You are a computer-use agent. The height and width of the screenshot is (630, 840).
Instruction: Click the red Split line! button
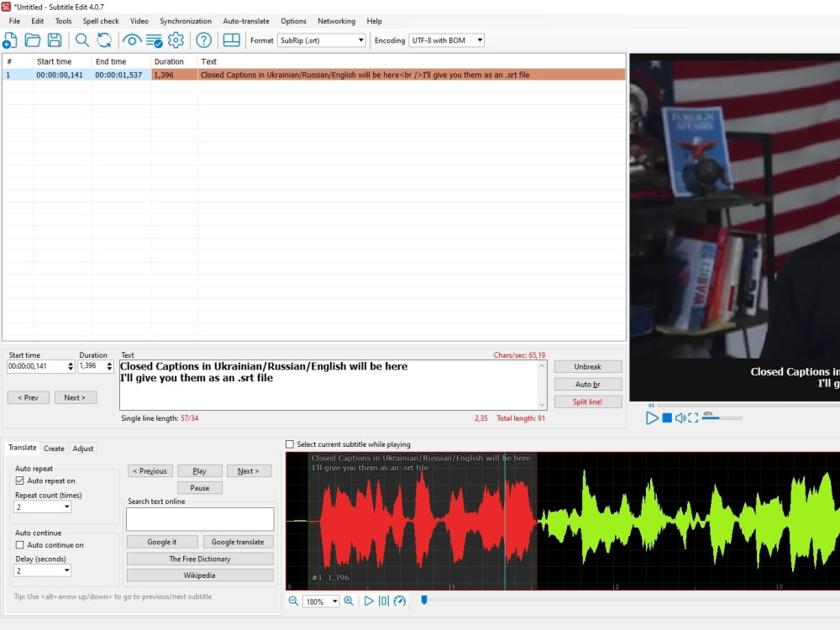(x=588, y=402)
